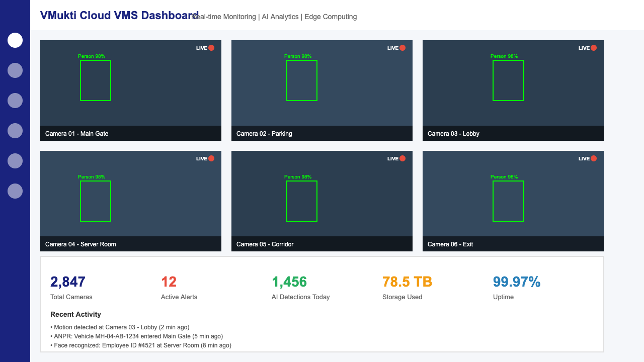Screen dimensions: 644x362
Task: Click the LIVE indicator on Camera 03 - Lobby
Action: coord(588,48)
